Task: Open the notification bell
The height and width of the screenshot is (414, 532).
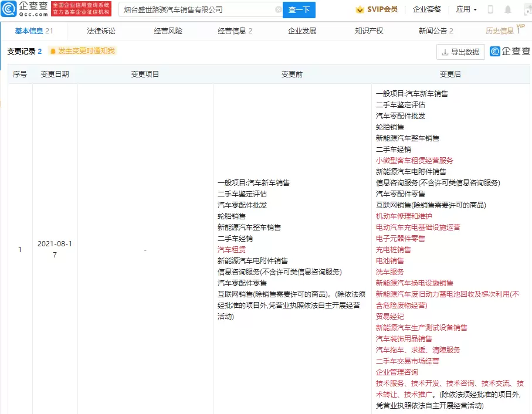Action: [507, 9]
